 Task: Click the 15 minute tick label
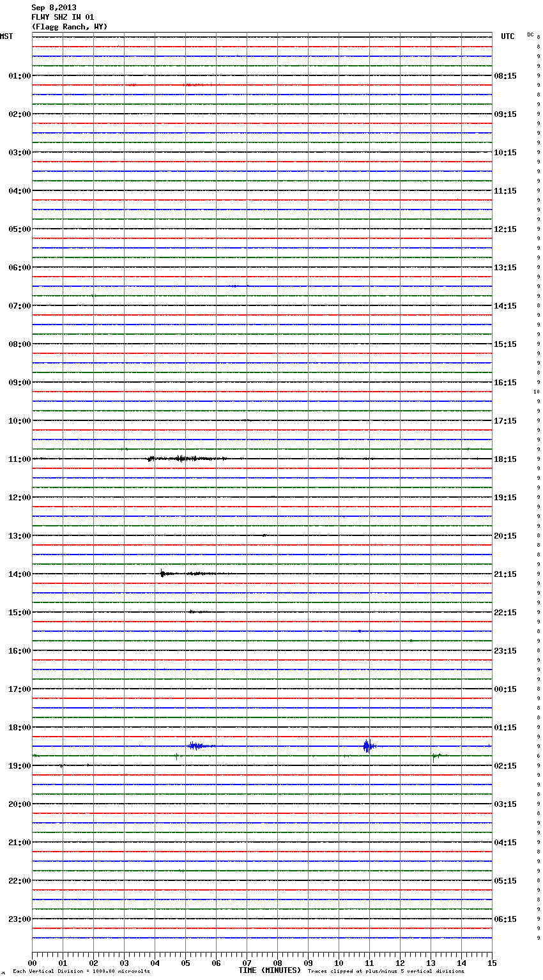pyautogui.click(x=491, y=963)
